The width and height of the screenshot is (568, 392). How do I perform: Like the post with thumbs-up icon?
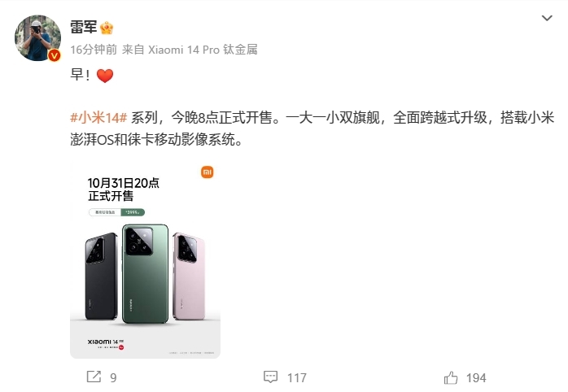pos(451,378)
